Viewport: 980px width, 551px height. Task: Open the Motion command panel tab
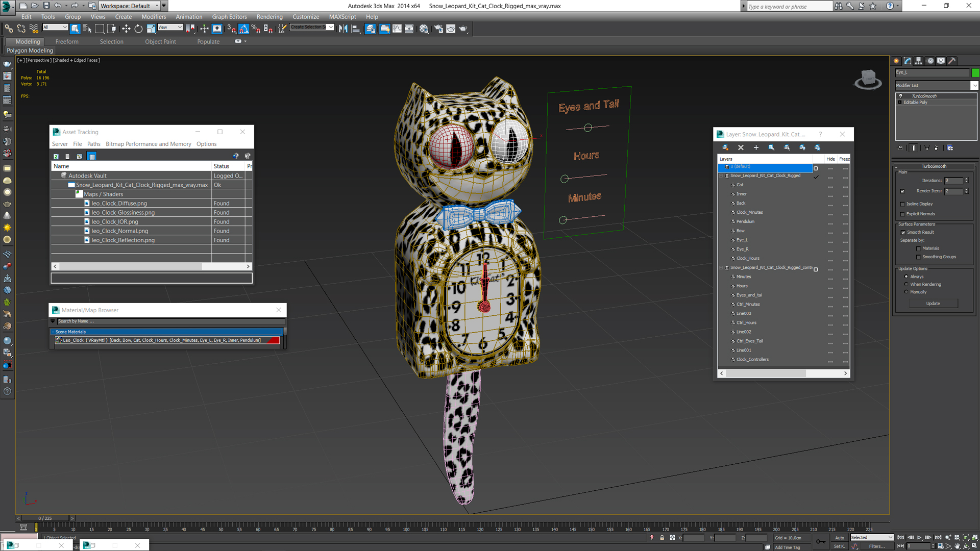click(x=930, y=61)
